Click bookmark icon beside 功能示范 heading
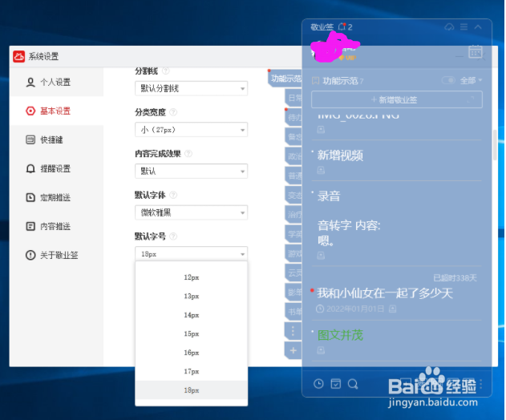 pos(315,81)
